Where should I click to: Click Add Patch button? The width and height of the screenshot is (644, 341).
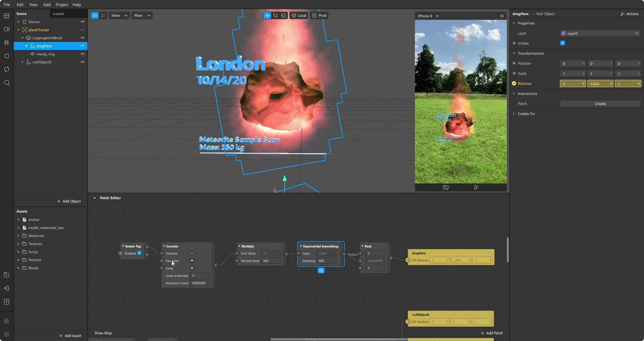492,333
